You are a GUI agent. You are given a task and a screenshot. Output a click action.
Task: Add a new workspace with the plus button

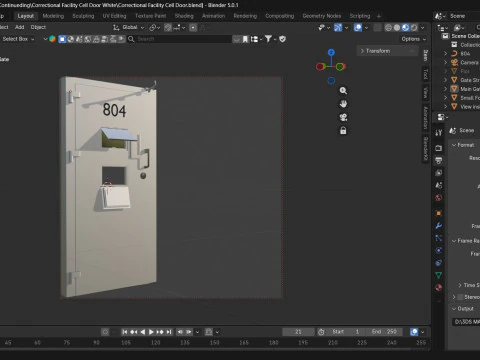pyautogui.click(x=379, y=16)
